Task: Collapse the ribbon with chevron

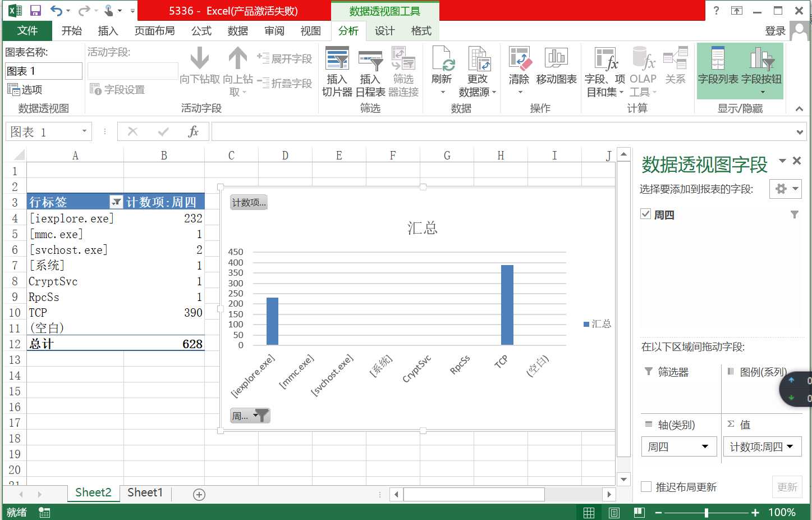Action: click(x=799, y=108)
